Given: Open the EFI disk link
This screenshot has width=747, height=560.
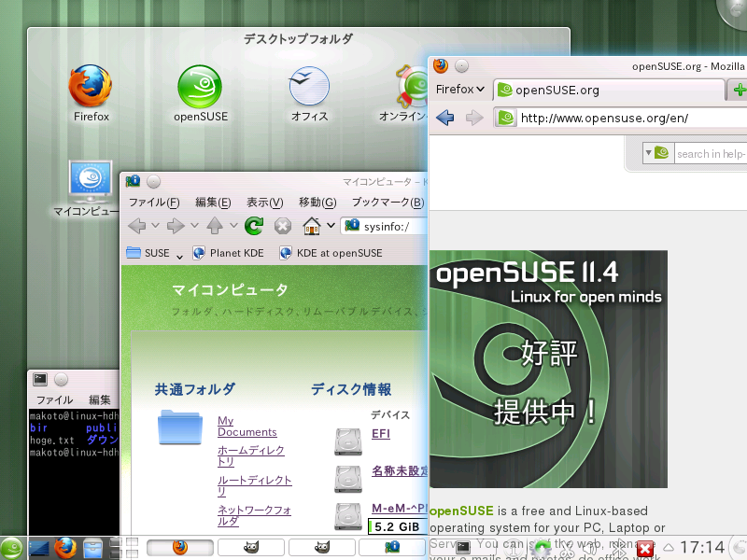Looking at the screenshot, I should pos(381,434).
